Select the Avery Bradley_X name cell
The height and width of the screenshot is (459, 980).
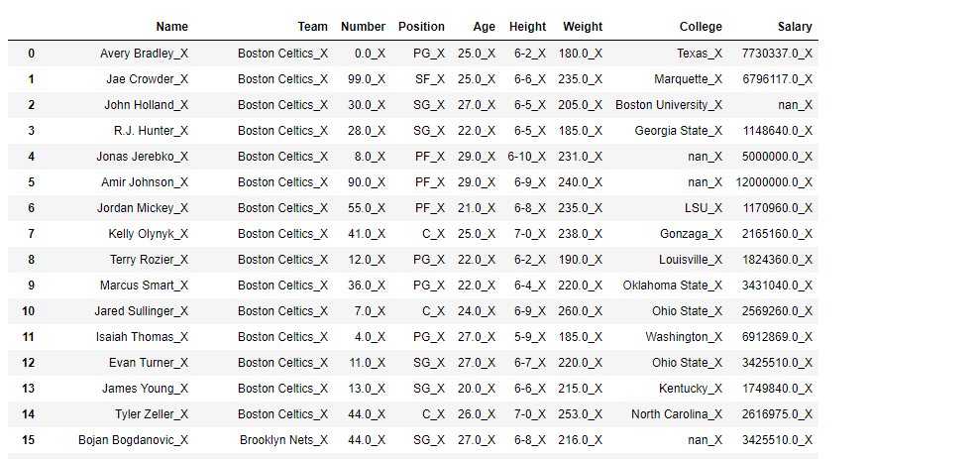144,54
